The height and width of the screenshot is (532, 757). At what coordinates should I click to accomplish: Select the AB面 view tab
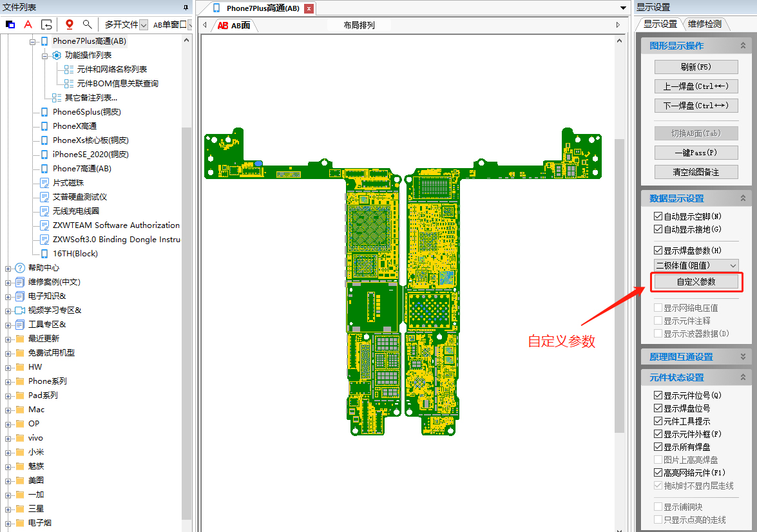235,25
